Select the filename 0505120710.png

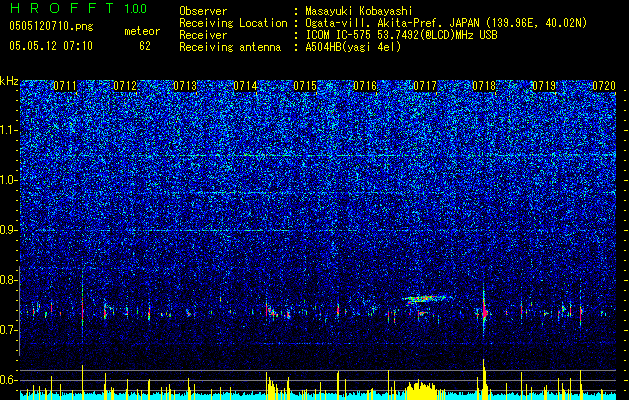pos(51,27)
